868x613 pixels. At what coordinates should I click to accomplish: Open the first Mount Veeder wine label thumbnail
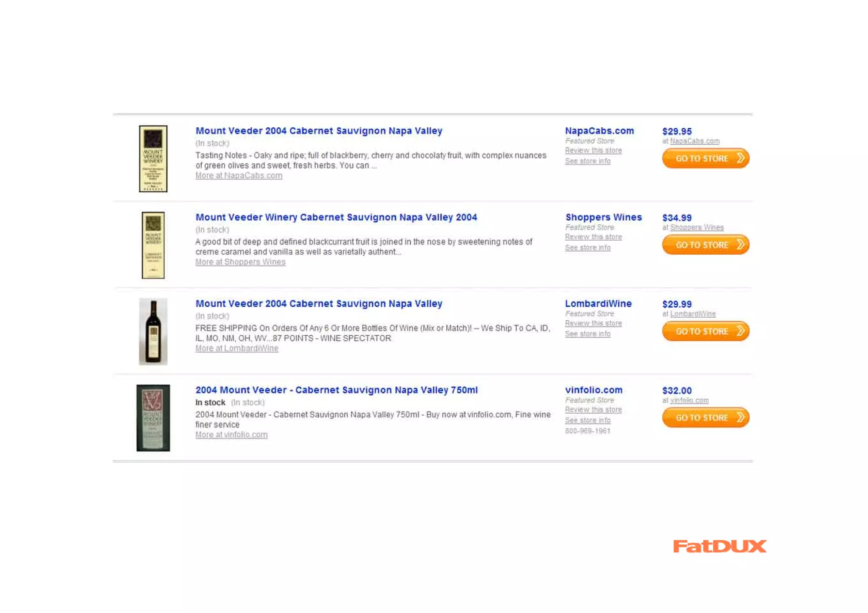click(153, 158)
